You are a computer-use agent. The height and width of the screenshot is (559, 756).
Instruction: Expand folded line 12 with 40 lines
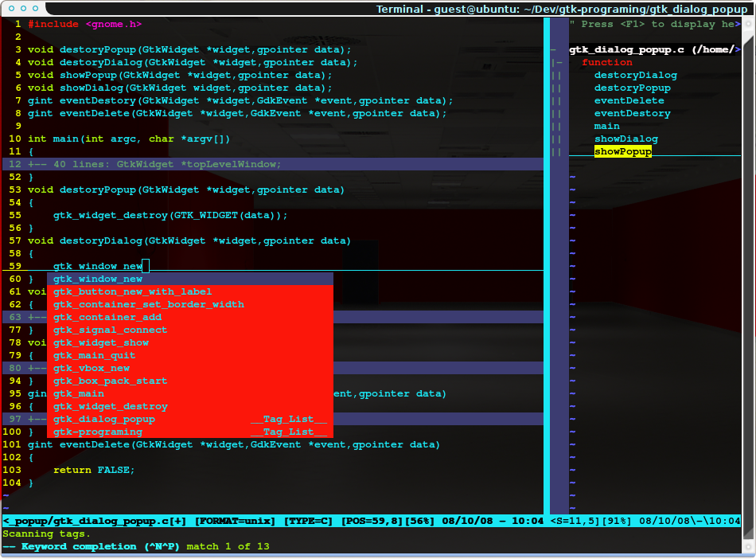coord(273,164)
